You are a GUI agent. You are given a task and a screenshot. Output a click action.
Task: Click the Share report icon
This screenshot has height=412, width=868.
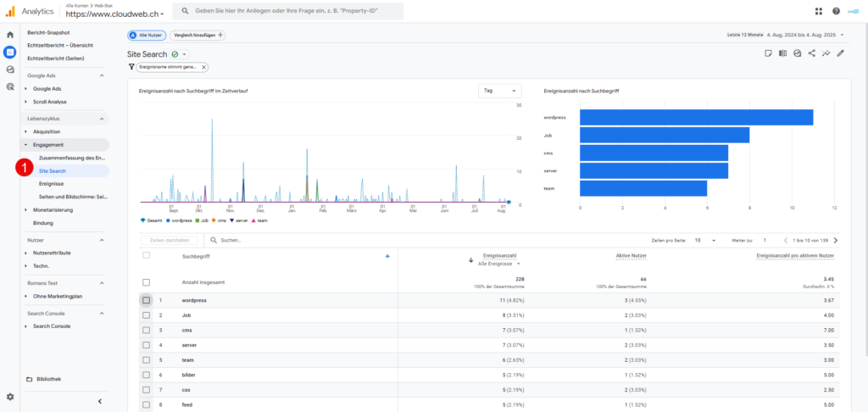(811, 53)
